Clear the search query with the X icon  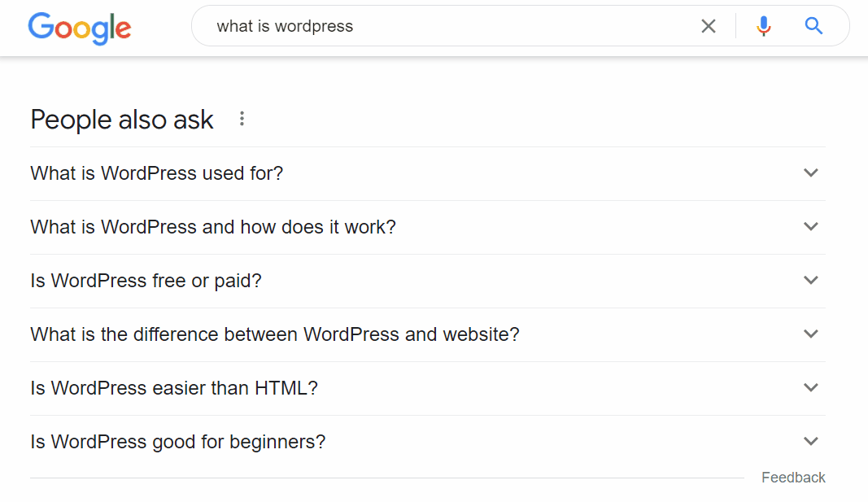(x=709, y=26)
